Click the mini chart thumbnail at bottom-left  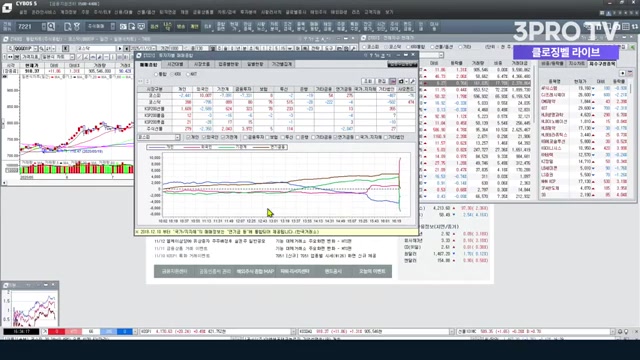coord(31,308)
